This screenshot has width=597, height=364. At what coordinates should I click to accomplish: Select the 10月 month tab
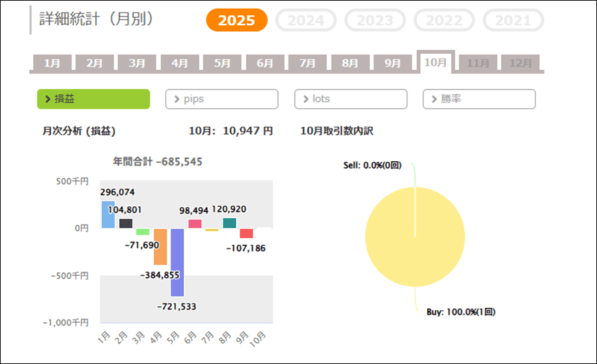tap(435, 62)
